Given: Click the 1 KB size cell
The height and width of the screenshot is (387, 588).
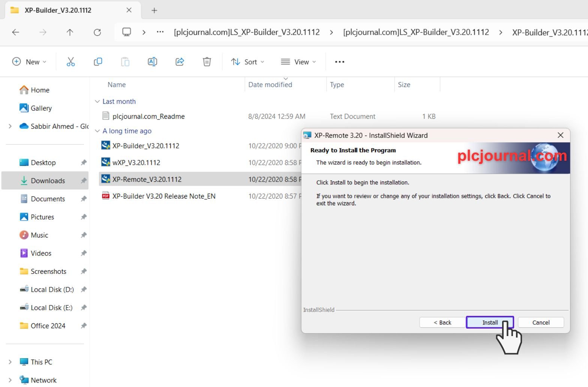Looking at the screenshot, I should pyautogui.click(x=429, y=117).
